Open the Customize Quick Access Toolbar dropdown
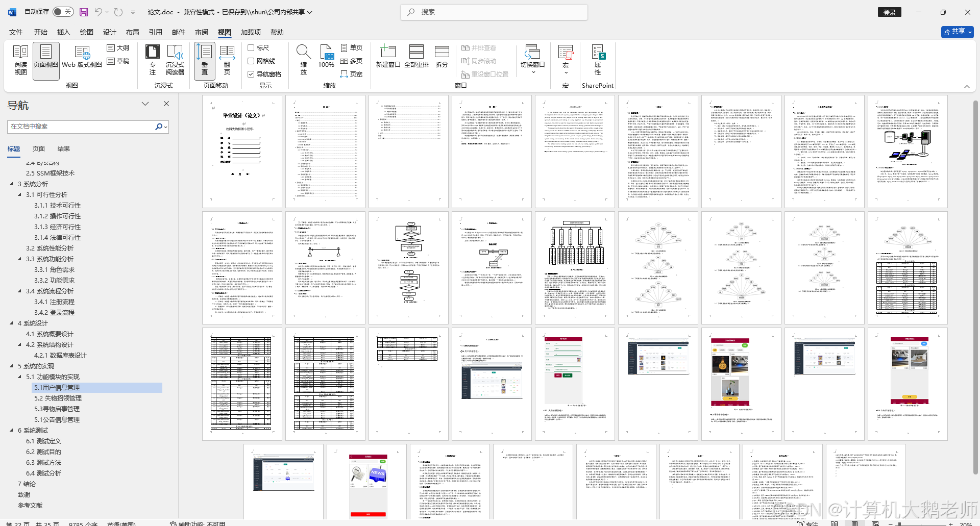This screenshot has height=526, width=980. tap(133, 12)
